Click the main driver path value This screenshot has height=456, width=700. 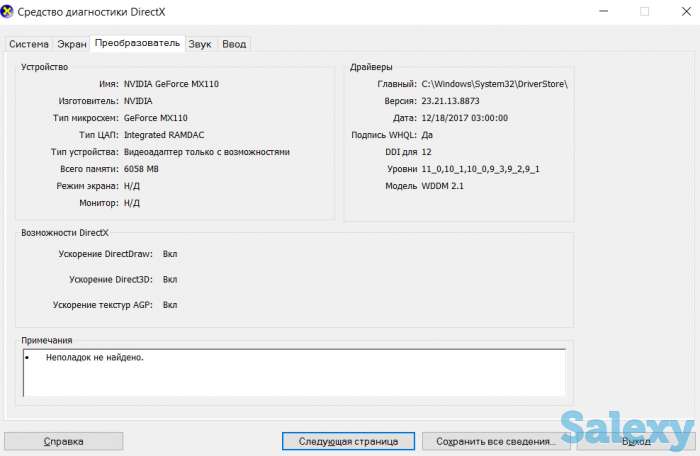[x=494, y=84]
